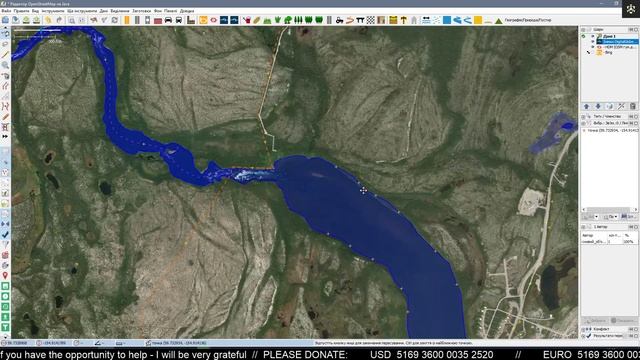The image size is (640, 360).
Task: Click the upload data toolbar icon
Action: pyautogui.click(x=36, y=20)
